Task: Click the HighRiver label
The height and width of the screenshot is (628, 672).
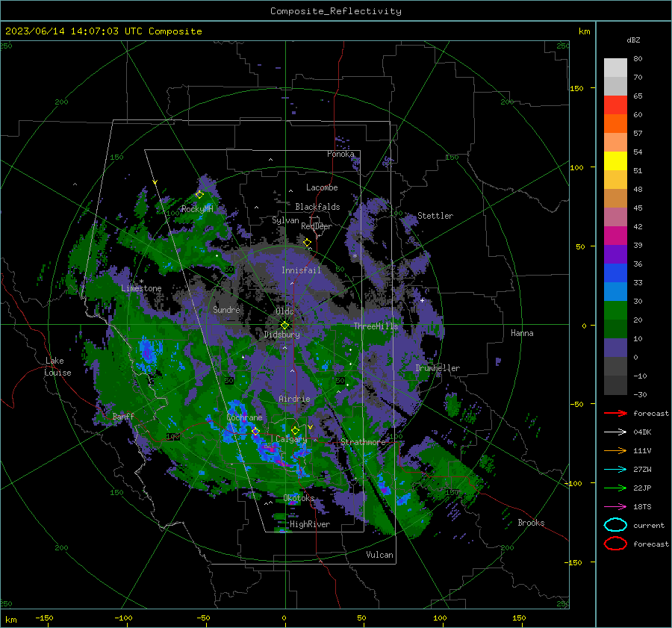Action: coord(310,524)
